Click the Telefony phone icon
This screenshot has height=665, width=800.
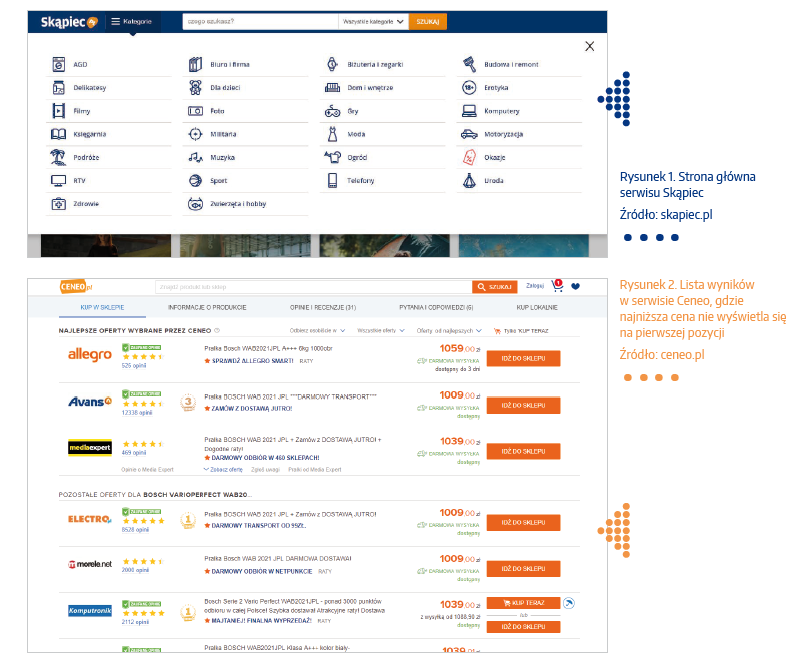[332, 181]
